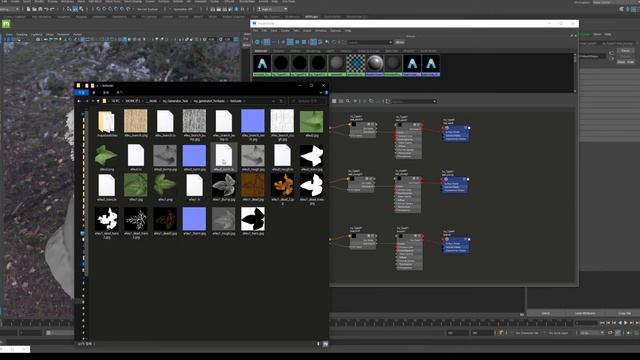640x360 pixels.
Task: Open the Explorer ribbon help icon
Action: (326, 93)
